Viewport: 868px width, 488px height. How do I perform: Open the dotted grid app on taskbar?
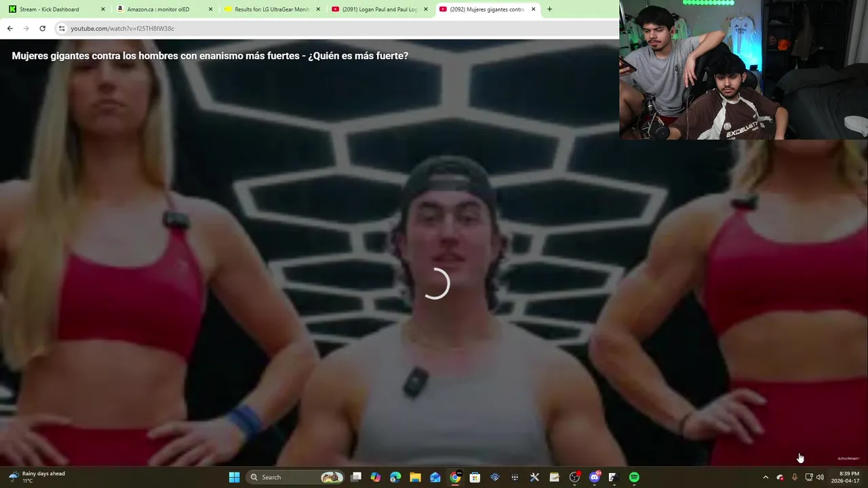[515, 477]
